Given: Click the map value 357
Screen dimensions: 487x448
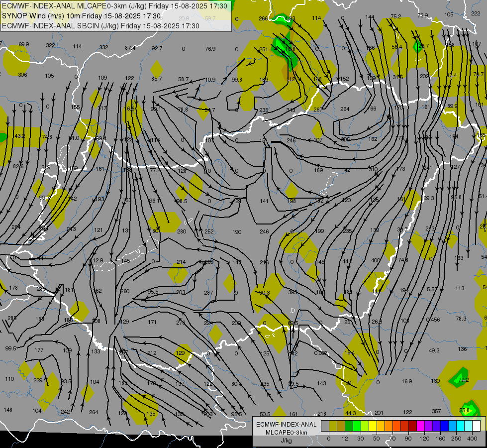Looking at the screenshot, I should [x=436, y=411].
